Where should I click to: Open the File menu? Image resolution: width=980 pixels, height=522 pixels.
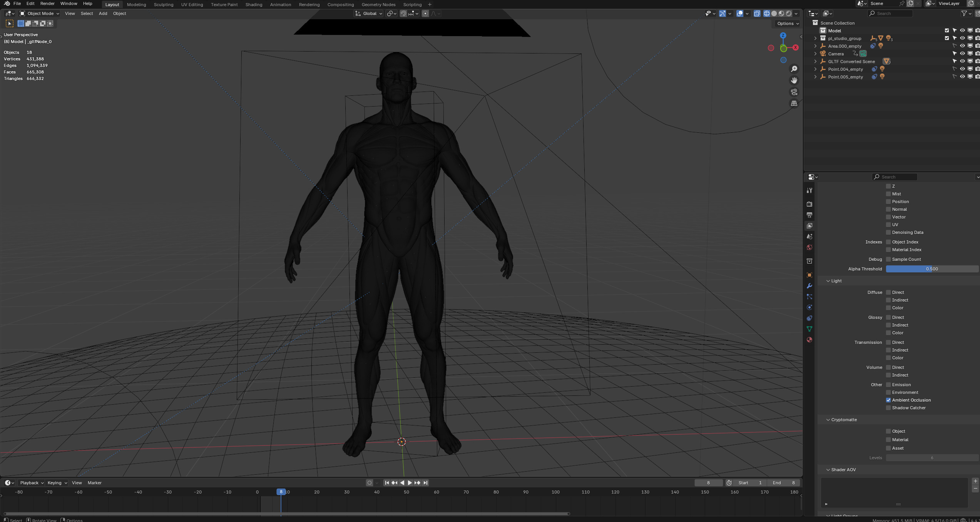click(17, 3)
